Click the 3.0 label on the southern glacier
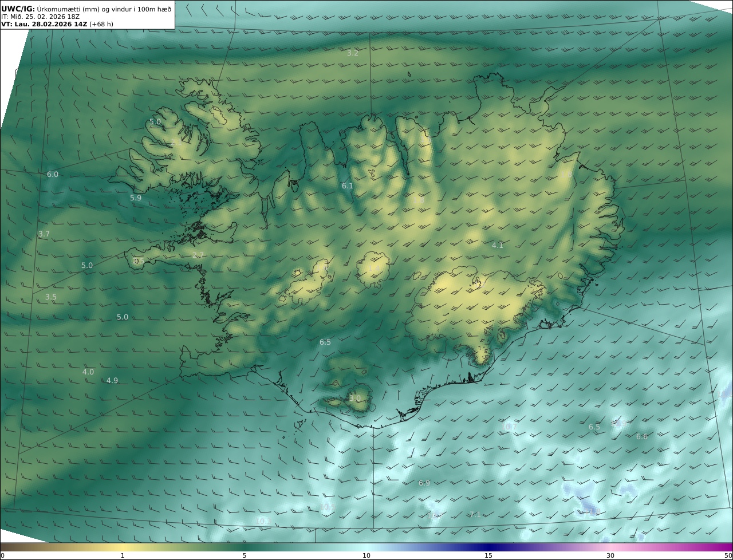This screenshot has width=733, height=560. tap(355, 398)
